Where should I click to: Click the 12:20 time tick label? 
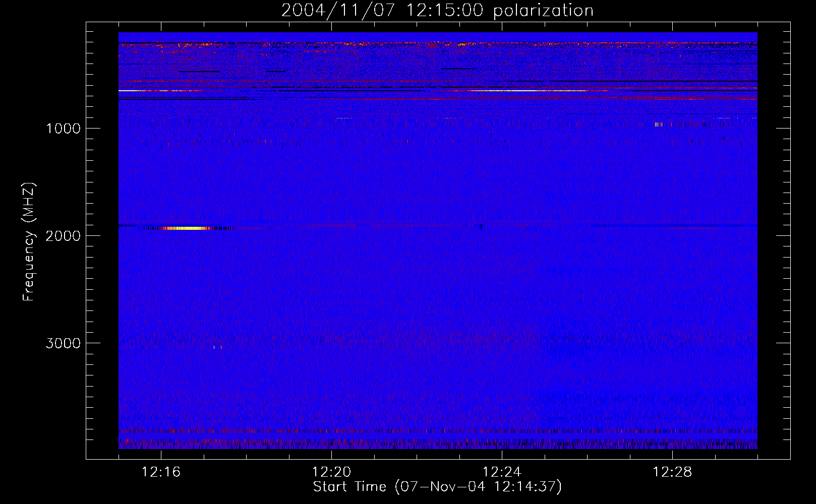tap(331, 472)
